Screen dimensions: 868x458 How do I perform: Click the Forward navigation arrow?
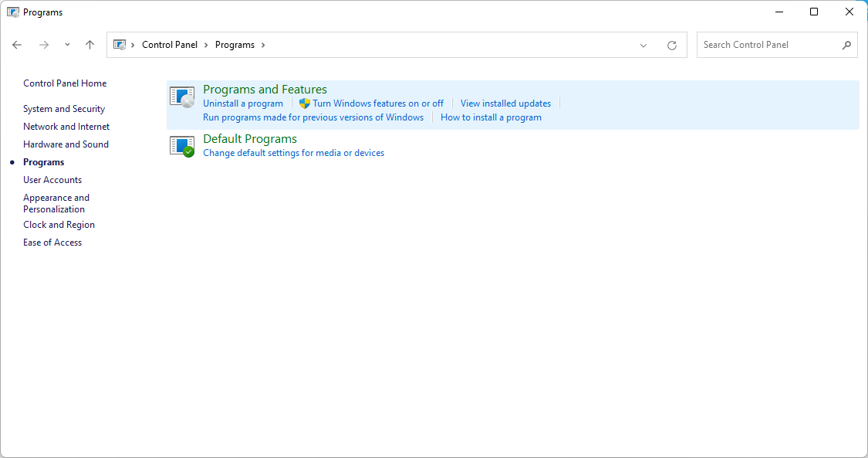(x=44, y=45)
